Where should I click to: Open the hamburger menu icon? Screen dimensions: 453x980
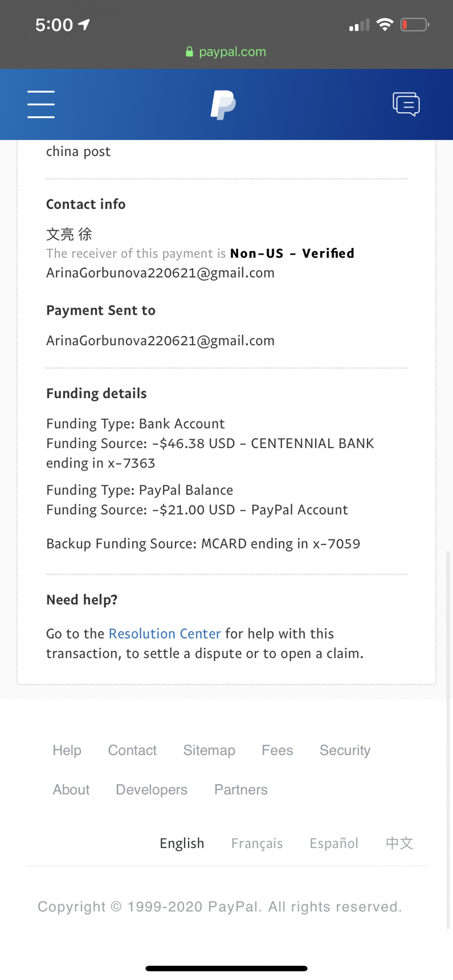tap(41, 104)
